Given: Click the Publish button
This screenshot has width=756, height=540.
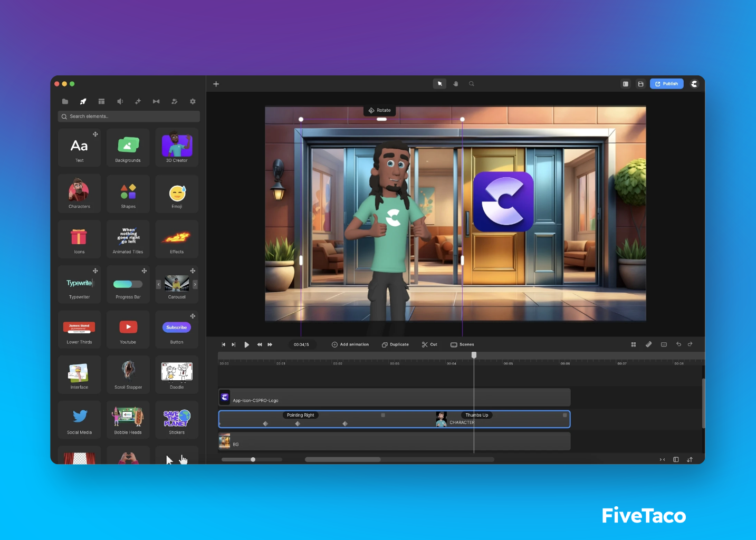Looking at the screenshot, I should pos(667,84).
